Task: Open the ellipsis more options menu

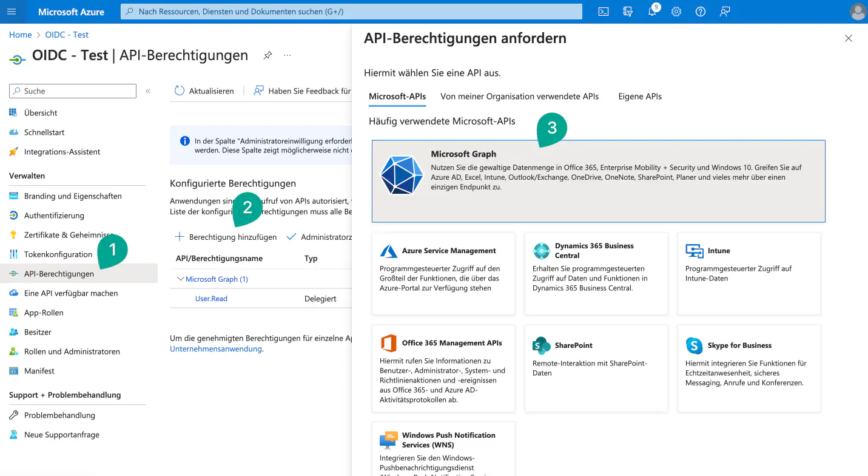Action: coord(288,55)
